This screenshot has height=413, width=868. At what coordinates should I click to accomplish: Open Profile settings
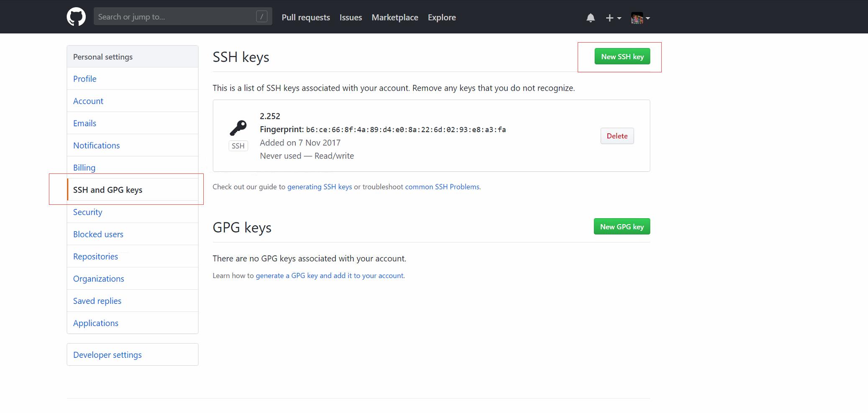(x=132, y=79)
